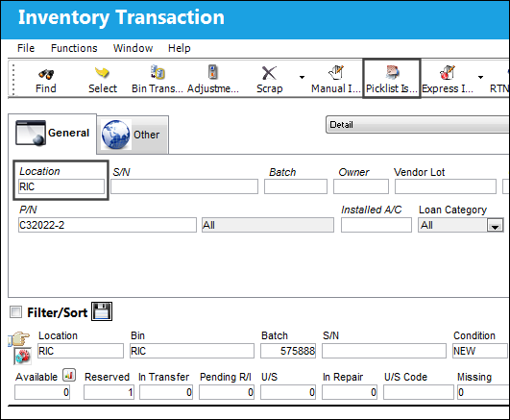The height and width of the screenshot is (420, 510).
Task: Click the pointing hand record icon
Action: [19, 339]
